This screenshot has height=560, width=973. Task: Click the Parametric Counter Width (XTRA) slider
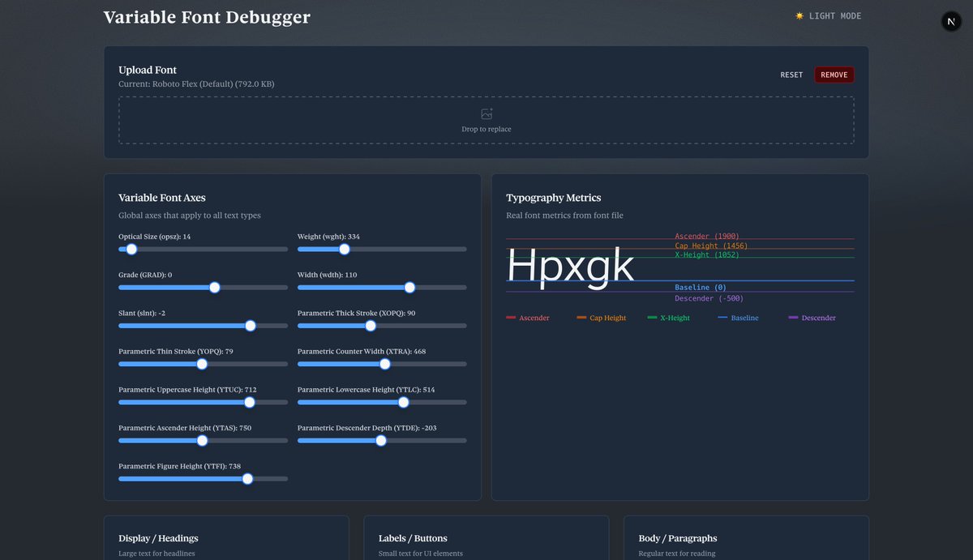[x=382, y=364]
